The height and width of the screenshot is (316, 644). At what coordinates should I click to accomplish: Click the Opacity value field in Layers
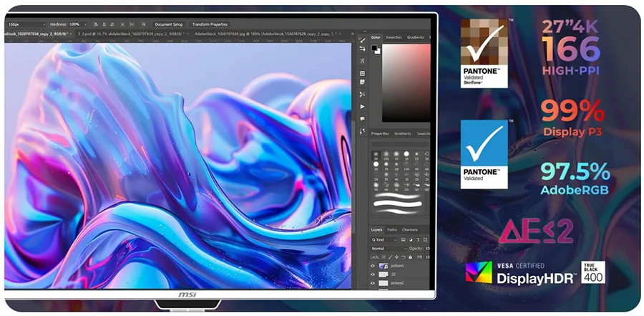[x=427, y=249]
